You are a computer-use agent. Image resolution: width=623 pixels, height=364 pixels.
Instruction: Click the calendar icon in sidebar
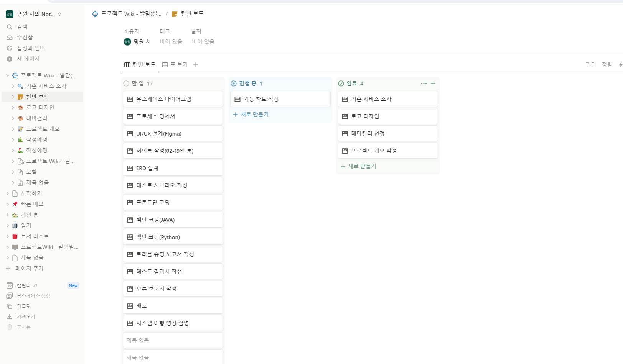pyautogui.click(x=10, y=285)
